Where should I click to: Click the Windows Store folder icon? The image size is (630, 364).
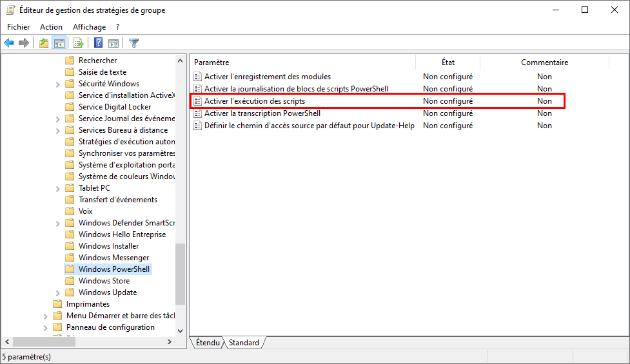pyautogui.click(x=70, y=281)
